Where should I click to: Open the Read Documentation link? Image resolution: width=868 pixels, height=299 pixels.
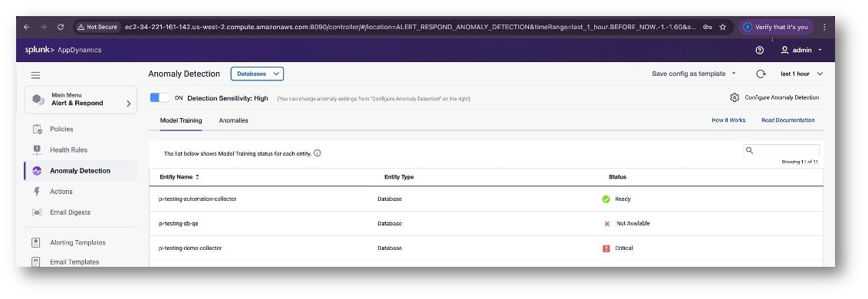pyautogui.click(x=787, y=120)
